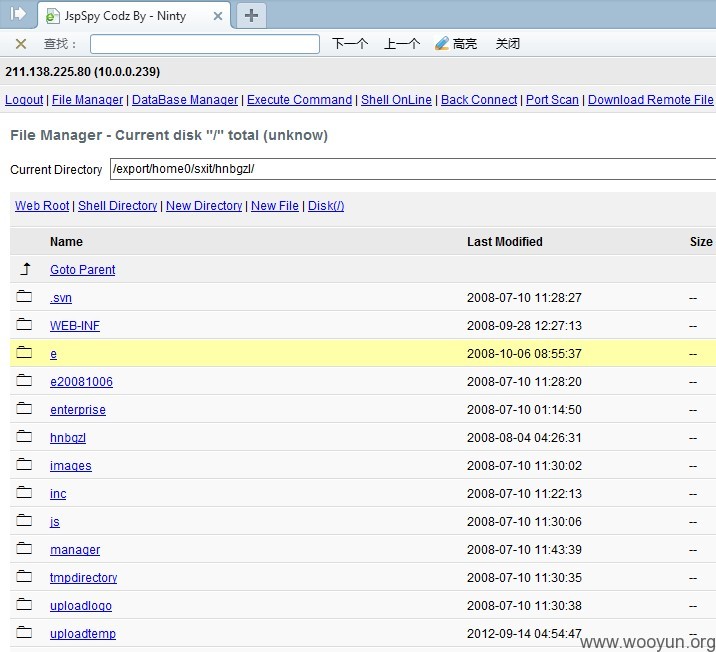
Task: Open the js folder link
Action: (x=55, y=522)
